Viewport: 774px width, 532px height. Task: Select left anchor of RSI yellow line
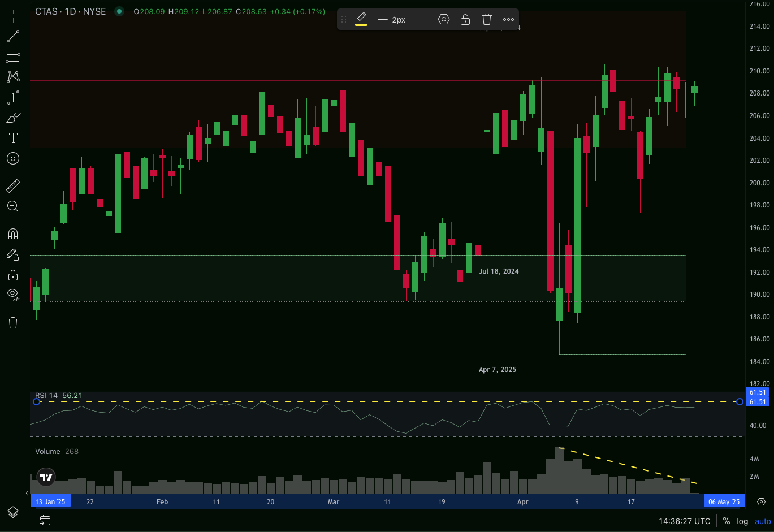pos(37,401)
